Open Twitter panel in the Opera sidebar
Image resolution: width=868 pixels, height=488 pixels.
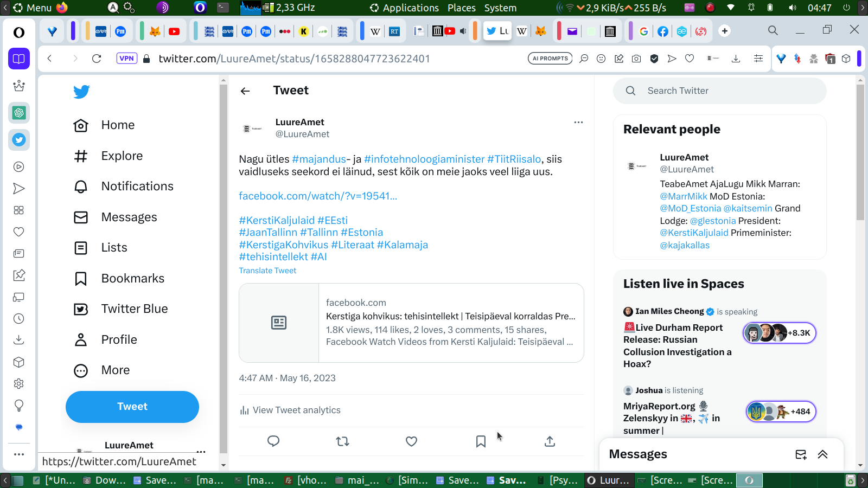click(19, 140)
